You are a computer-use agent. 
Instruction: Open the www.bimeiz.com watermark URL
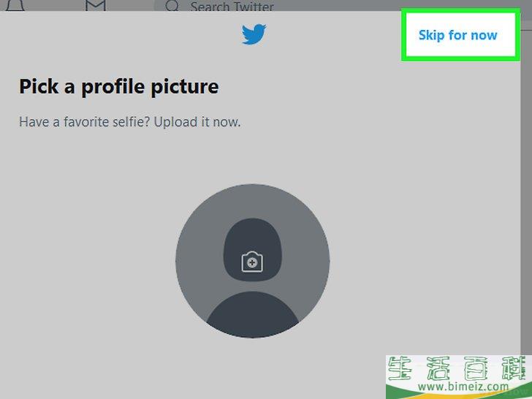click(463, 387)
